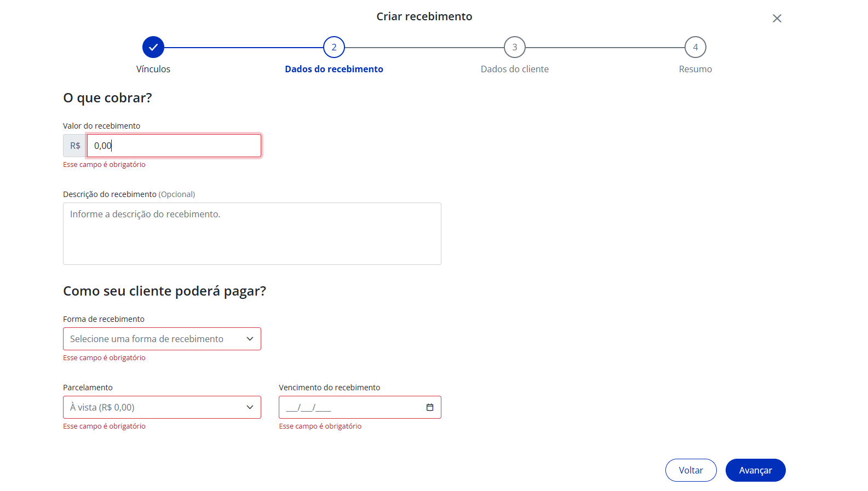
Task: Select step 3 circle Dados do cliente
Action: click(x=515, y=47)
